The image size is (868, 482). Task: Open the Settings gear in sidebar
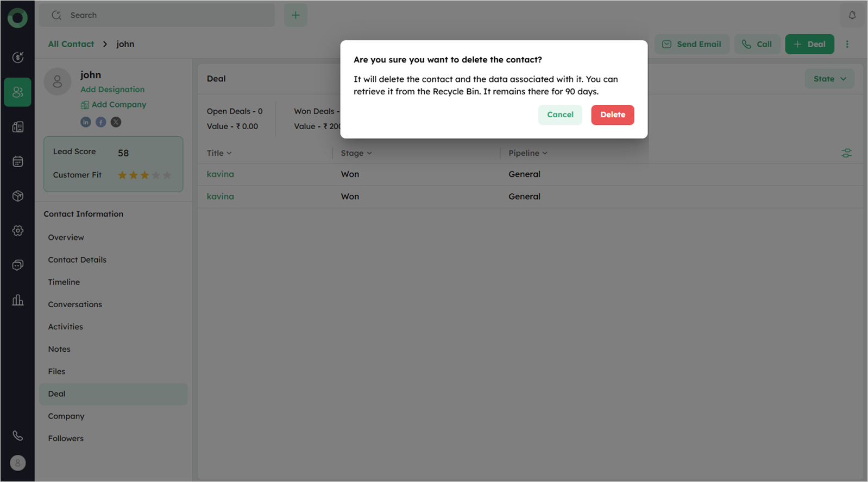tap(18, 231)
